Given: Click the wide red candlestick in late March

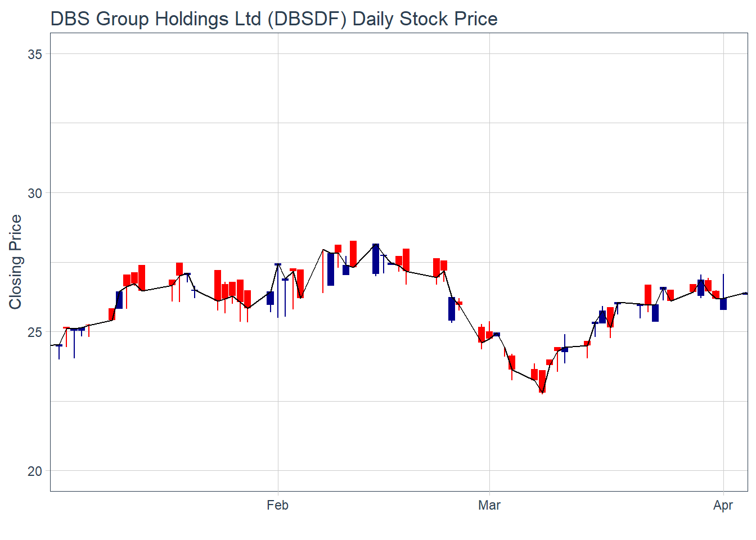Looking at the screenshot, I should point(648,295).
